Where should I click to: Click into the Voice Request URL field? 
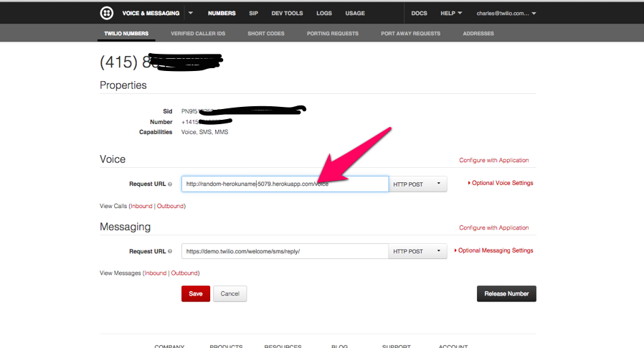[285, 184]
